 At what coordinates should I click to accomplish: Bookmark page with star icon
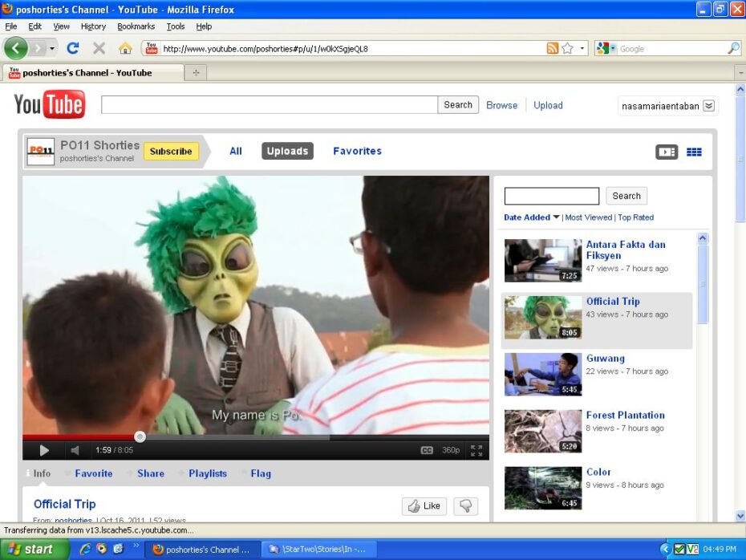coord(567,48)
